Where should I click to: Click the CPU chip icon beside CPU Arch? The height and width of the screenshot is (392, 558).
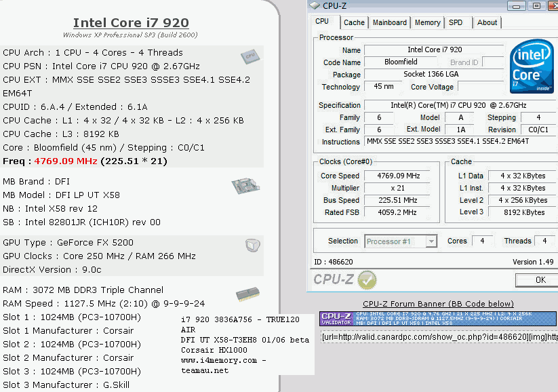click(x=250, y=56)
